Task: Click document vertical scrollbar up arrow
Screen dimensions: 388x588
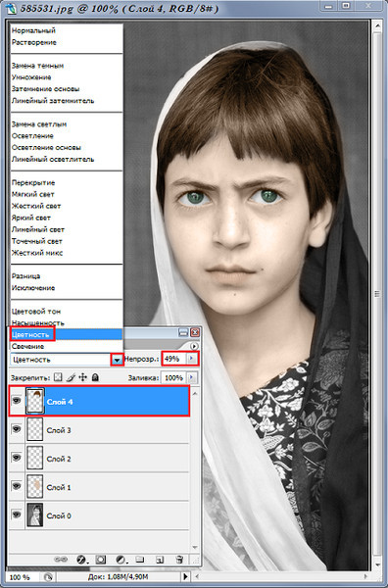Action: click(378, 25)
